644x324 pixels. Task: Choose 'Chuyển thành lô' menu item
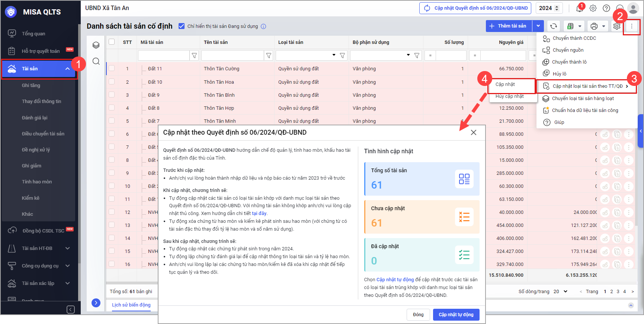click(x=569, y=62)
